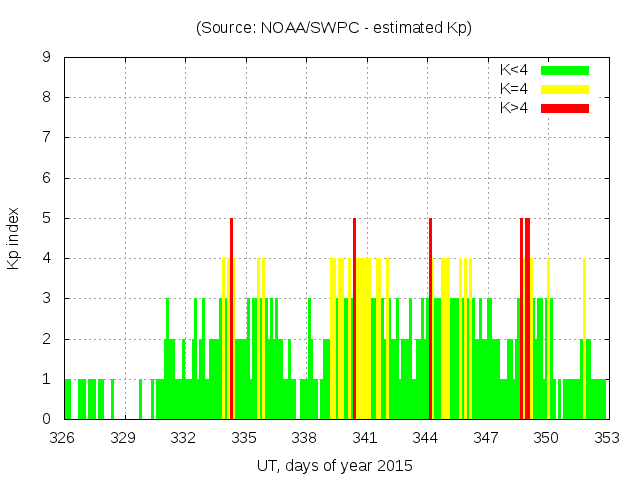Click the 'Kp index' y-axis label
Screen dimensions: 640x480
click(x=14, y=238)
